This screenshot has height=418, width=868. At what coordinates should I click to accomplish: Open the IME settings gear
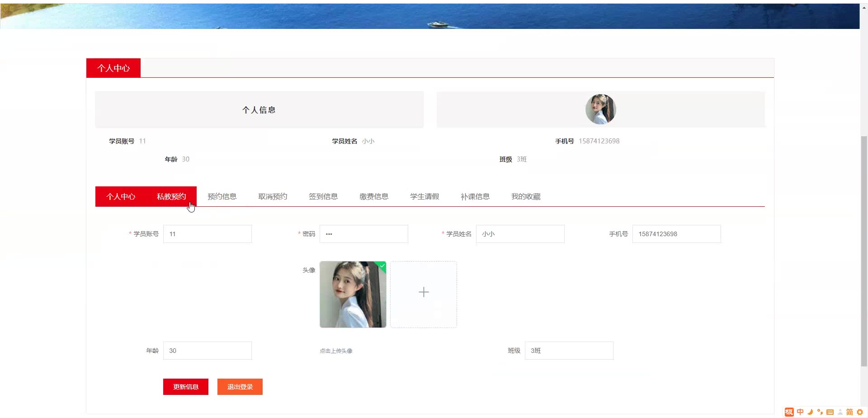(860, 412)
